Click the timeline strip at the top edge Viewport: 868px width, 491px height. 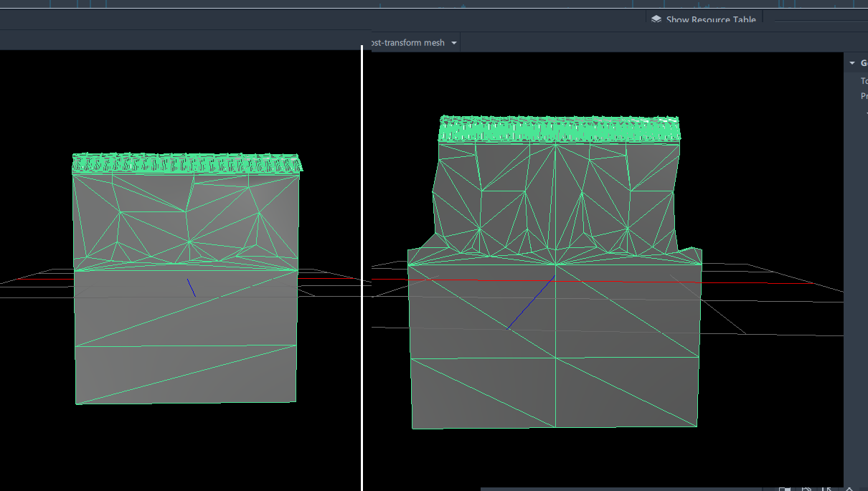coord(430,4)
